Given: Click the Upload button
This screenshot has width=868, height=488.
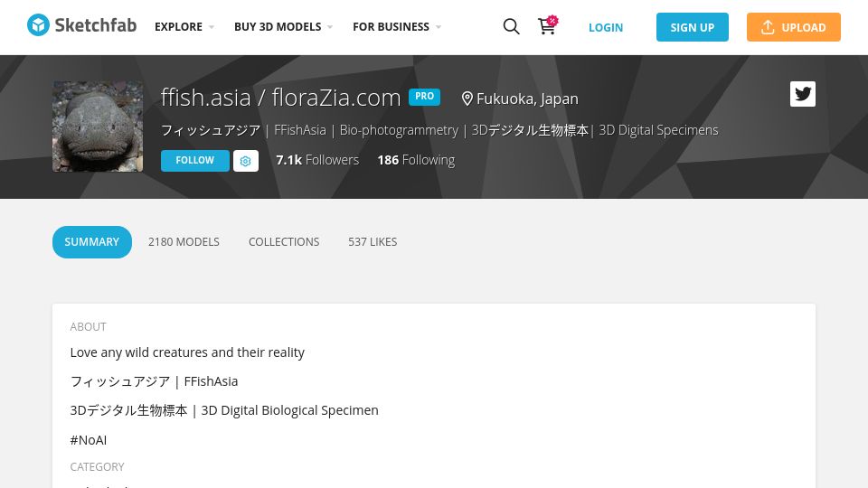Looking at the screenshot, I should pos(793,27).
